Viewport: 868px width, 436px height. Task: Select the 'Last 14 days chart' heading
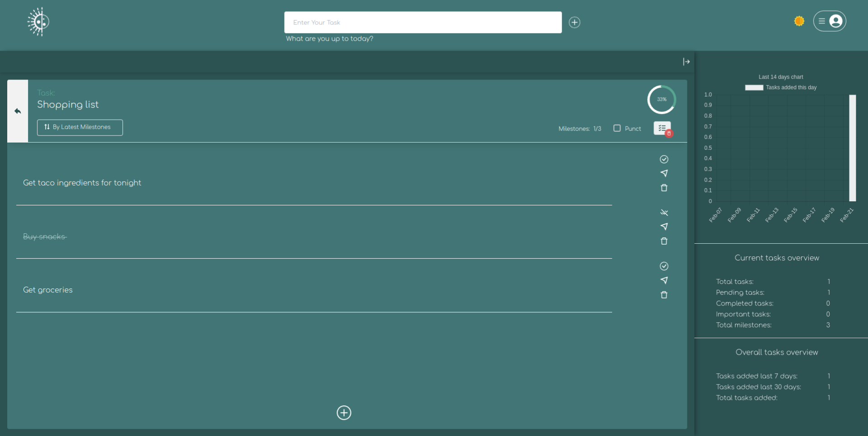click(781, 77)
